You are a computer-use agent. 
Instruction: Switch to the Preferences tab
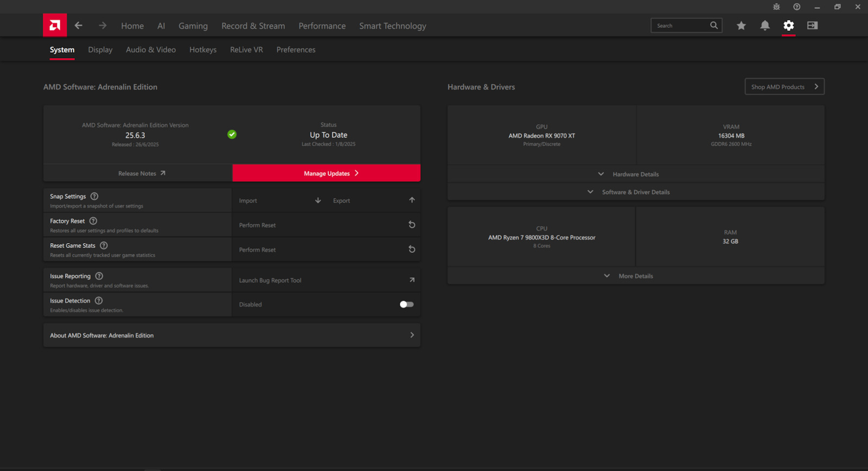point(296,50)
